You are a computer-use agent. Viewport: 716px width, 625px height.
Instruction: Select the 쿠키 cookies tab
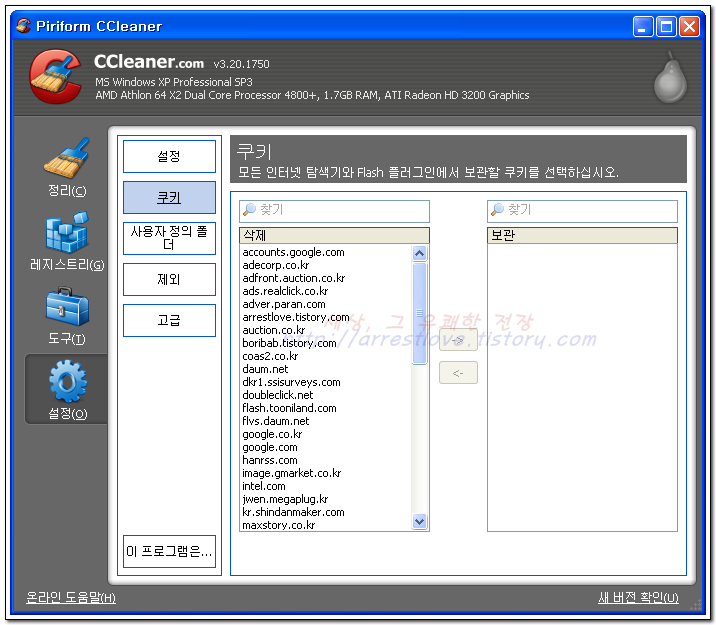pyautogui.click(x=169, y=198)
